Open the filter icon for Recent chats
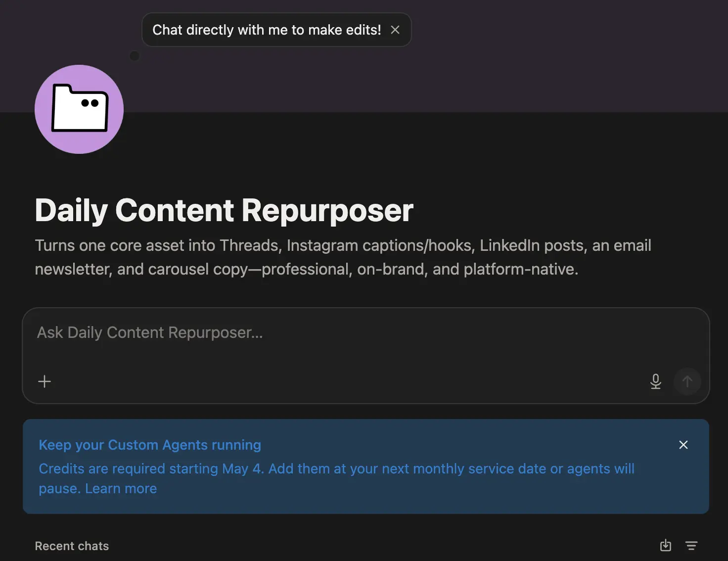The width and height of the screenshot is (728, 561). [x=691, y=545]
